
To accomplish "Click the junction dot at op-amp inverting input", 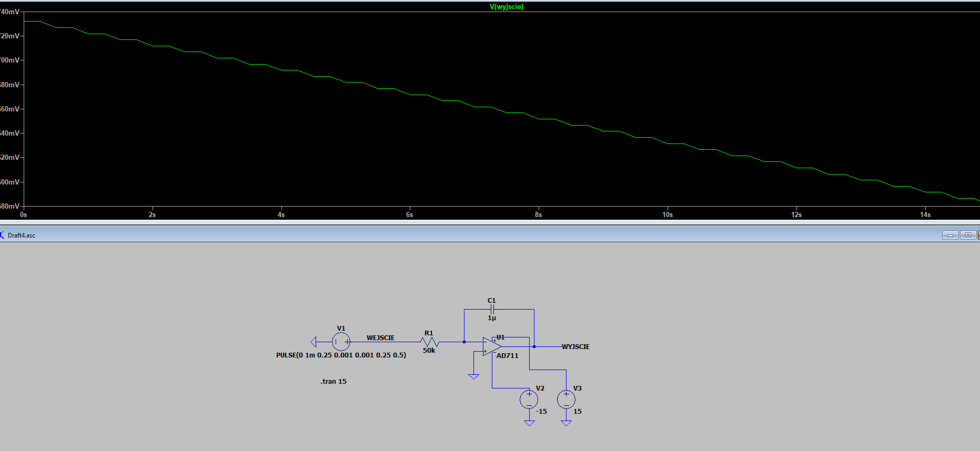I will [464, 342].
